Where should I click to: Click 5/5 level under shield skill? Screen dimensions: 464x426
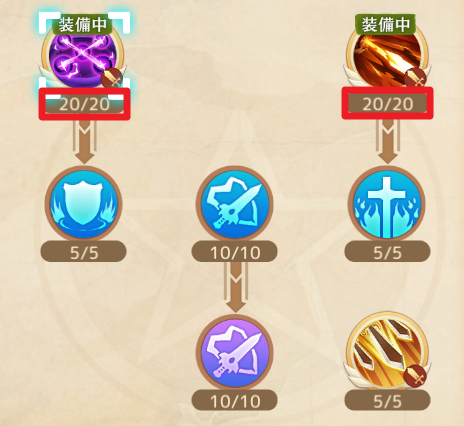84,252
